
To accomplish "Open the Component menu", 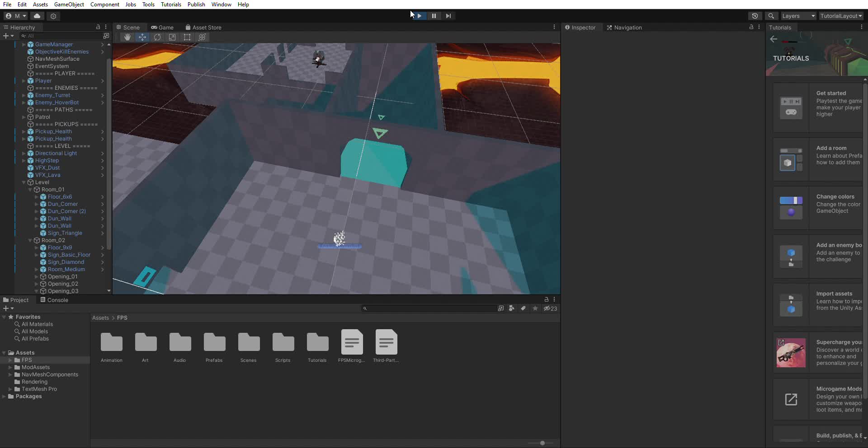I will (105, 5).
